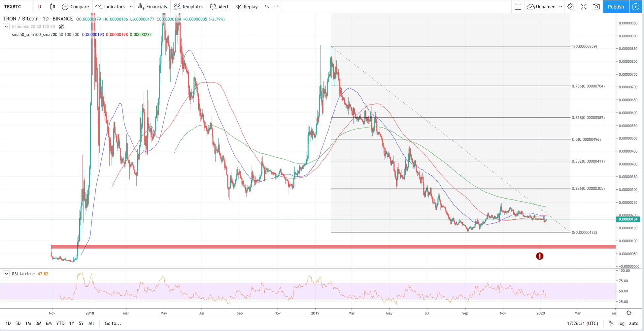Select the Fibonacci 0.382 level label
This screenshot has height=331, width=644.
pyautogui.click(x=588, y=162)
